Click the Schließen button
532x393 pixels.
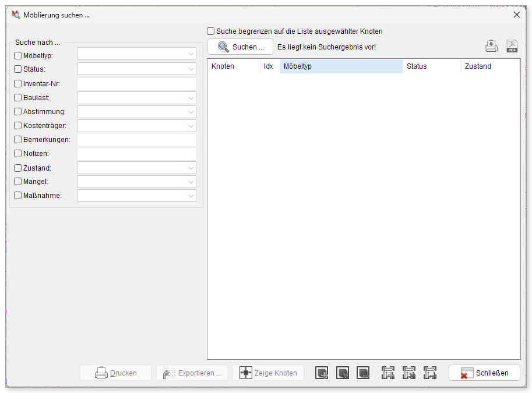(484, 373)
